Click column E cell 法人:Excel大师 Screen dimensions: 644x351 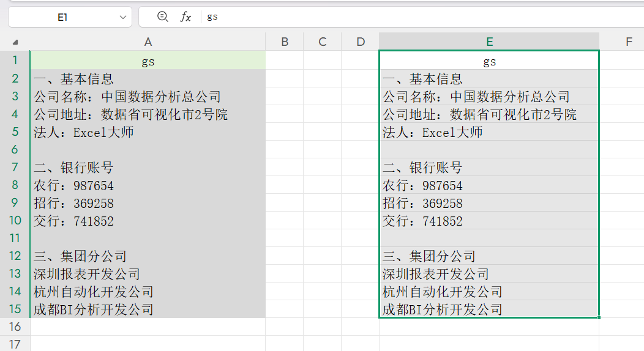[x=489, y=131]
